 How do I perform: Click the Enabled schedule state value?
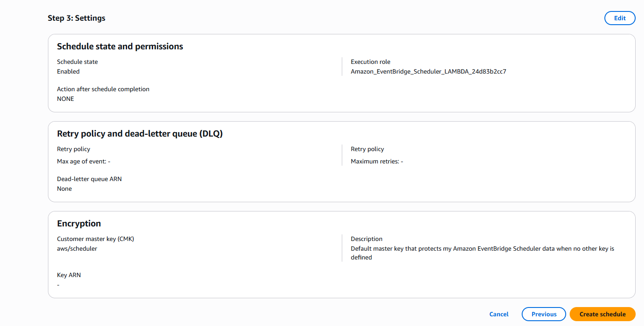click(x=68, y=71)
